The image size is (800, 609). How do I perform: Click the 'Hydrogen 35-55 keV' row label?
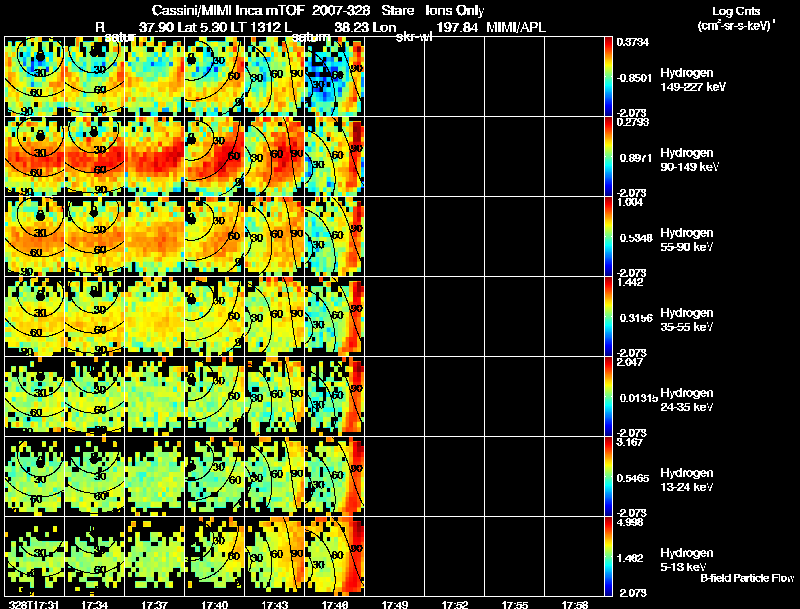pyautogui.click(x=687, y=320)
